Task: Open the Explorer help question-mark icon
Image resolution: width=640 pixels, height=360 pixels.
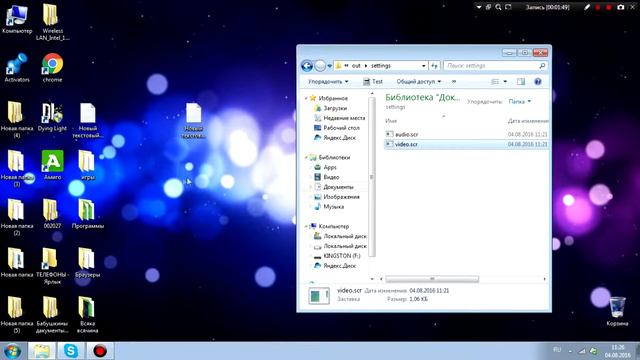Action: click(538, 82)
